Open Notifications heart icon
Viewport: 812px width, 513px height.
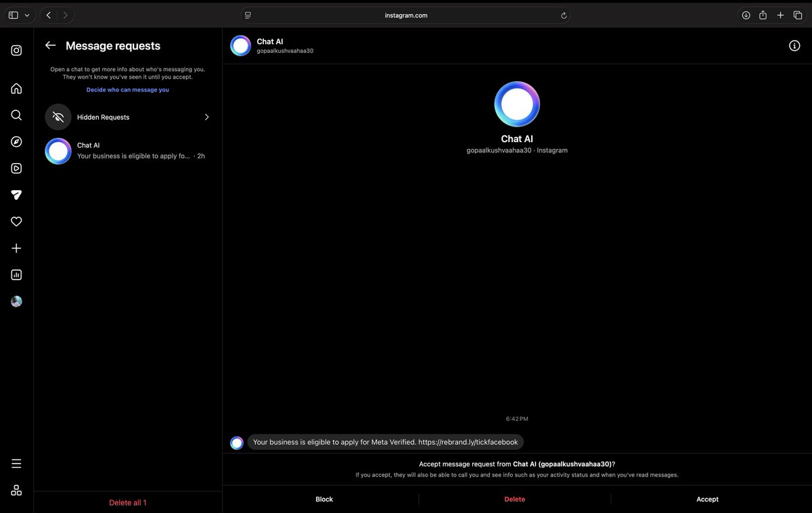click(x=16, y=221)
